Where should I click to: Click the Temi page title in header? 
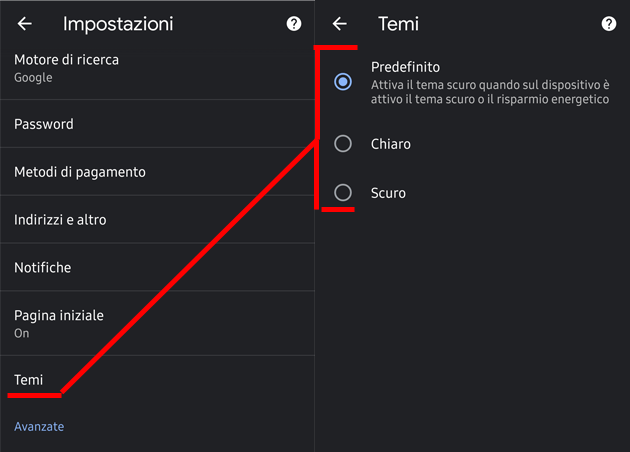398,23
